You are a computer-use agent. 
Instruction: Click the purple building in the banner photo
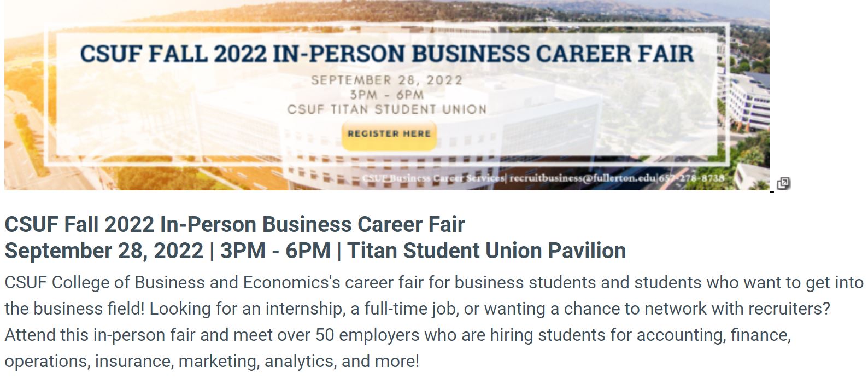click(748, 98)
